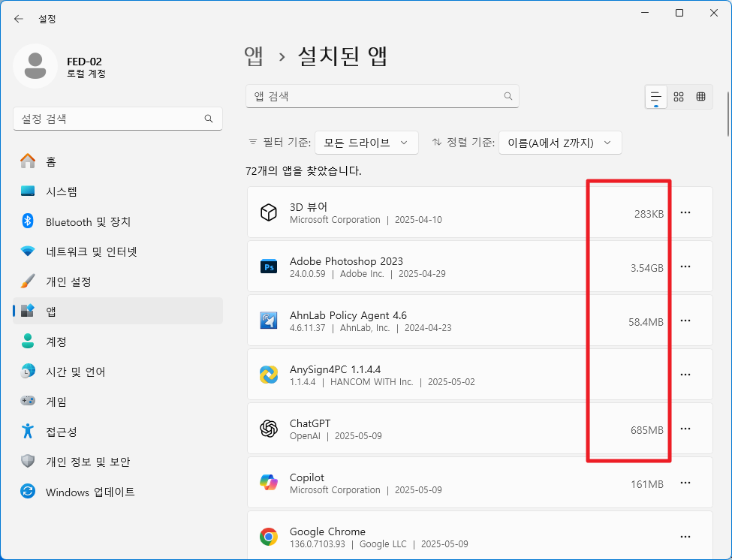732x560 pixels.
Task: Click inside the 앱 검색 field
Action: click(382, 96)
